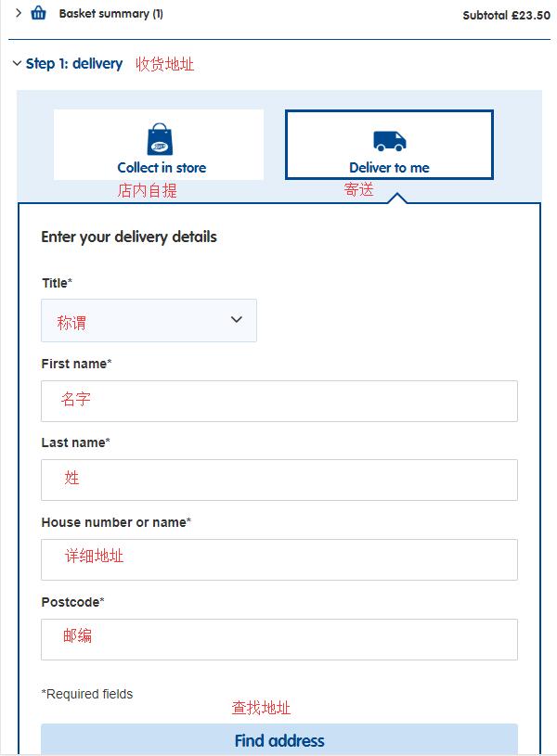Focus the House number or name field
The height and width of the screenshot is (756, 557).
(x=278, y=559)
